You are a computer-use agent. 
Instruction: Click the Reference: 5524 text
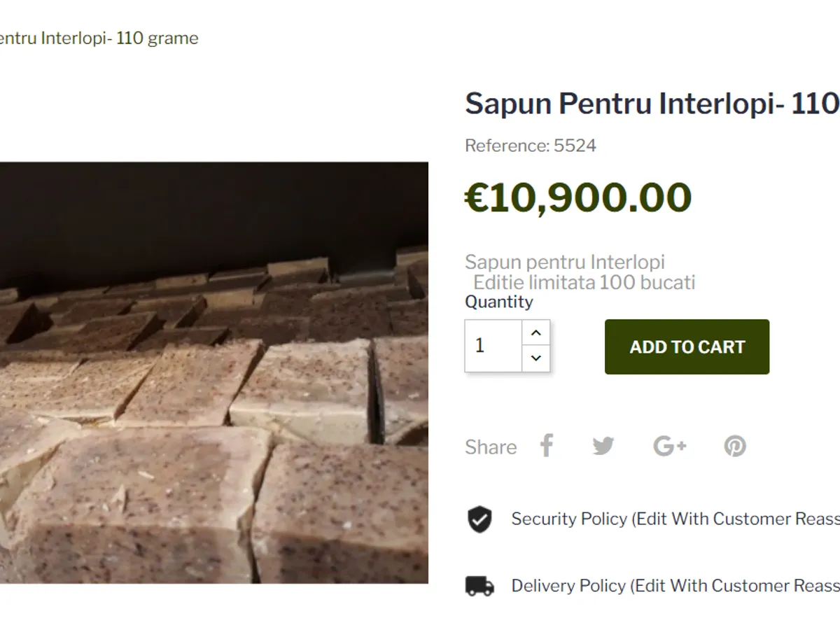click(x=531, y=146)
